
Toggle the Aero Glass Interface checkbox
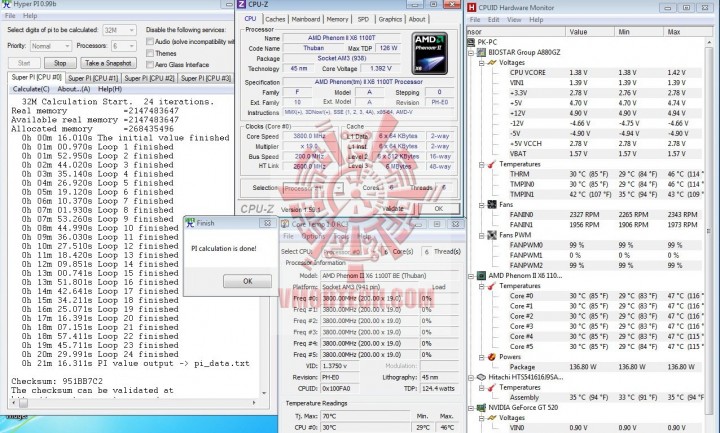[x=150, y=65]
